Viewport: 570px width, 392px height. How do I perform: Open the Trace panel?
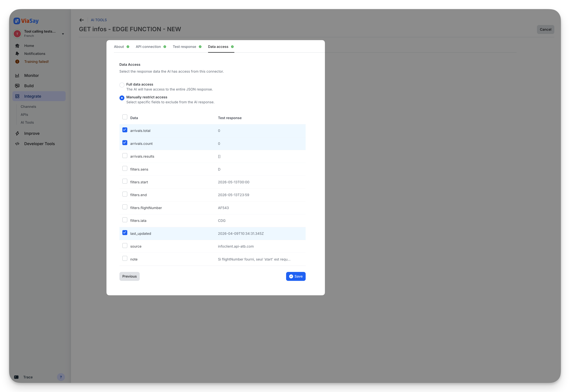pos(28,377)
